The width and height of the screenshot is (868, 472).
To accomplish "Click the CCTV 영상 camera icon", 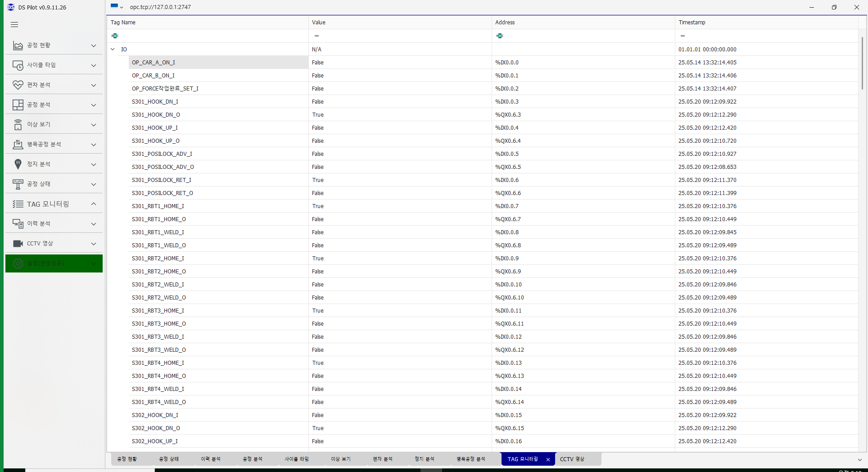I will point(18,244).
